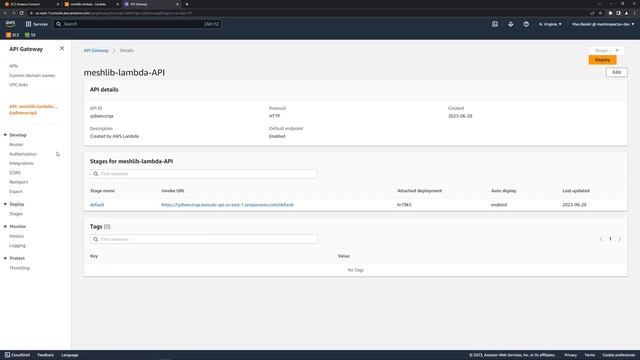Click the Last updated column header
The image size is (640, 360).
(x=576, y=191)
